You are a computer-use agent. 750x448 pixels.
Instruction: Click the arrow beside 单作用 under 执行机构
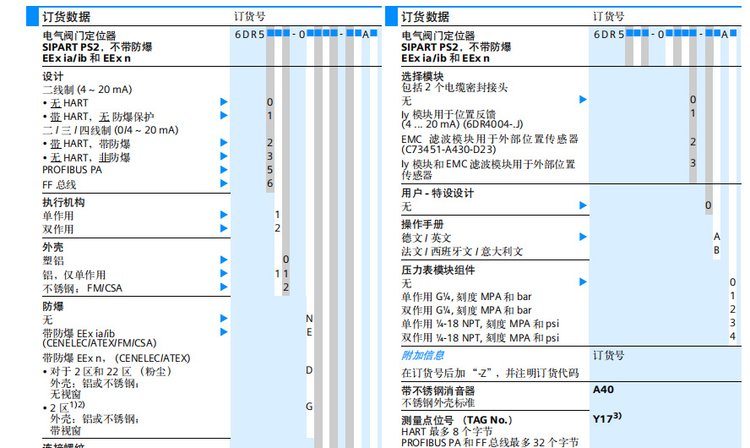coord(224,215)
